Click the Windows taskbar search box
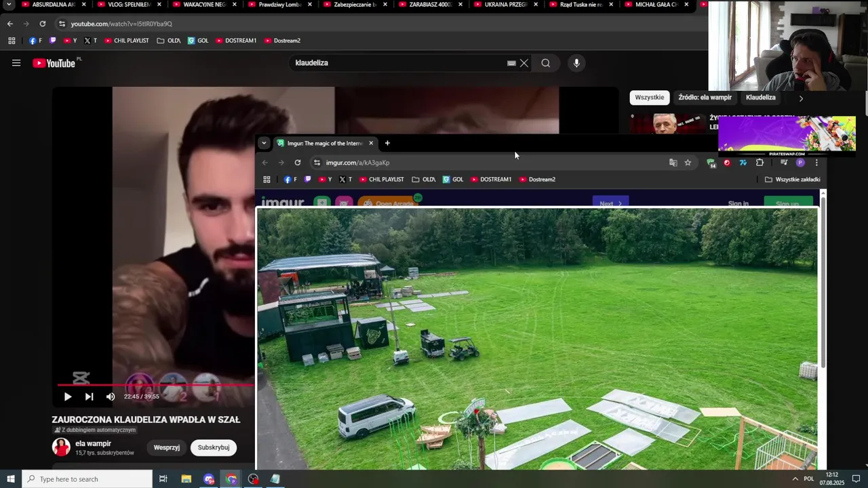The width and height of the screenshot is (868, 488). (x=87, y=479)
